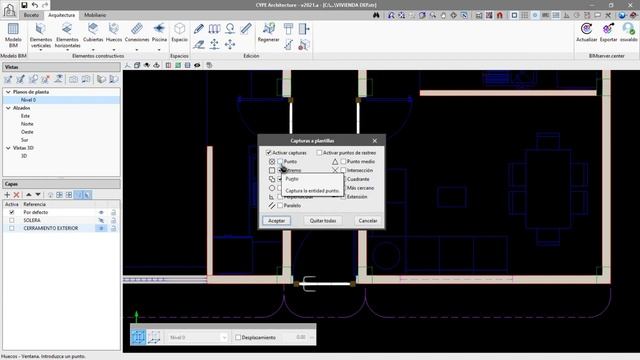Viewport: 640px width, 360px height.
Task: Enable the Paralelo checkbox
Action: pyautogui.click(x=280, y=206)
